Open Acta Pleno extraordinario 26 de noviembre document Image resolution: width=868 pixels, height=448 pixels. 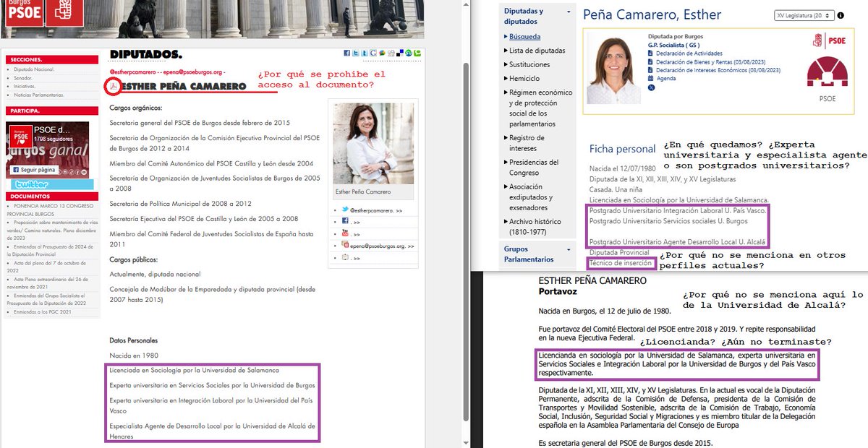[x=47, y=283]
